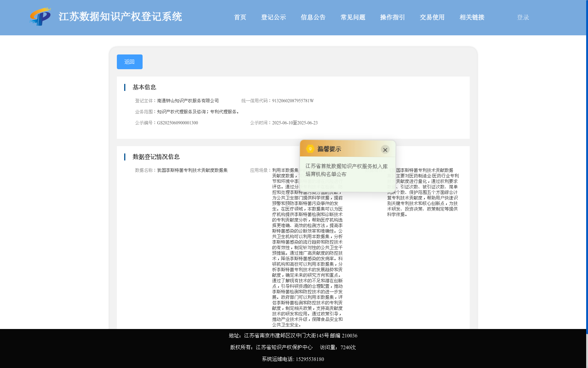The width and height of the screenshot is (588, 368).
Task: Click the 江苏数据知识产权登记系统 site title
Action: (x=120, y=17)
